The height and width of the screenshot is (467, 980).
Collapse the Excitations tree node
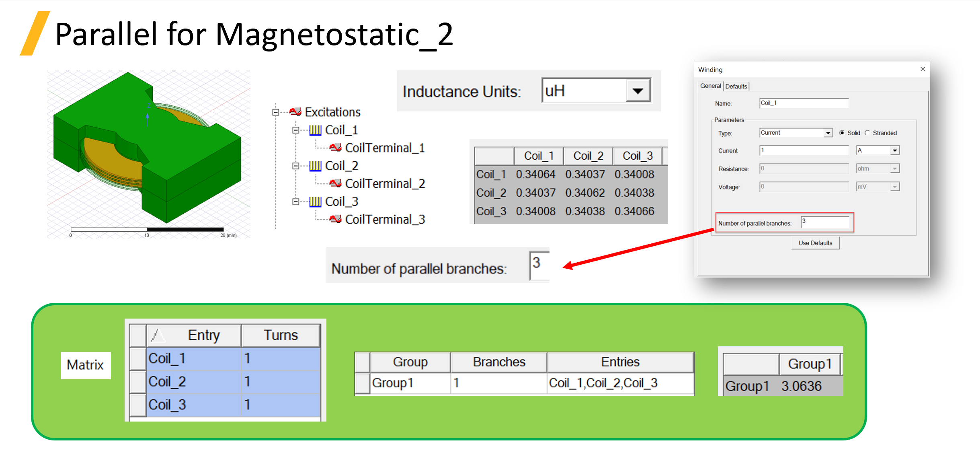[276, 112]
